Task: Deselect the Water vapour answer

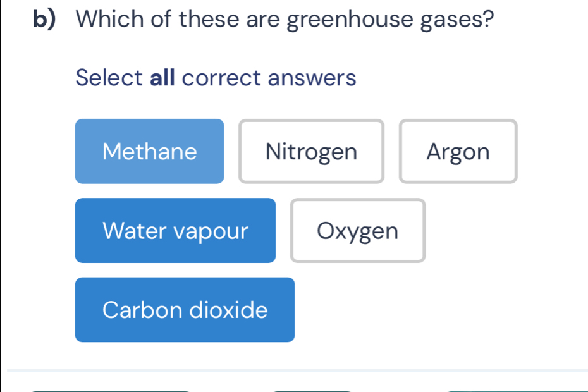Action: (175, 230)
